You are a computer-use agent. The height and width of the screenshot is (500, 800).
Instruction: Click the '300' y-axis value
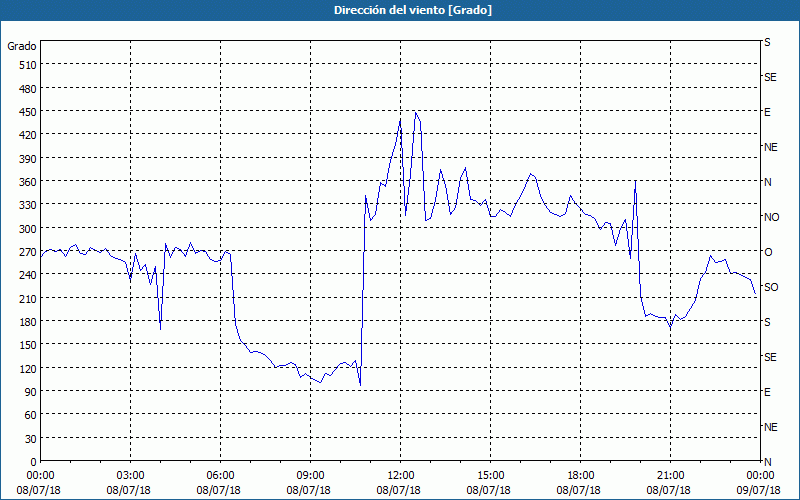coord(28,229)
